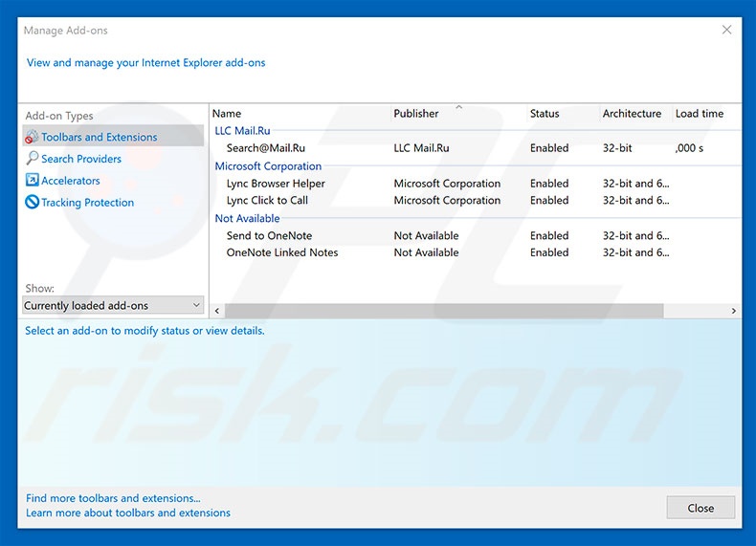Open Tracking Protection add-on type

[x=87, y=203]
